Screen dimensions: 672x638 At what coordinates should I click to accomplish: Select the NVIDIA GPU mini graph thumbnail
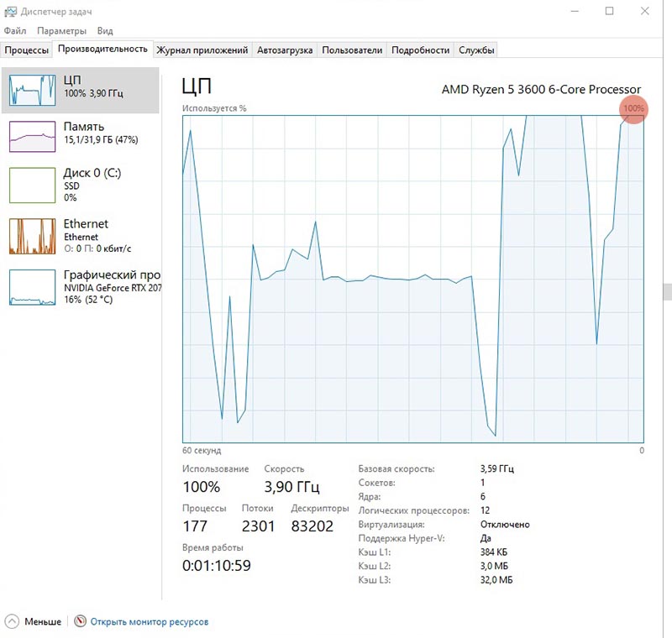[32, 287]
